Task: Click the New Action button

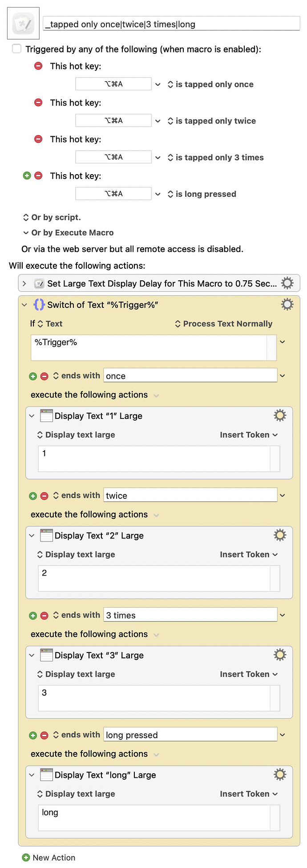Action: click(x=48, y=857)
